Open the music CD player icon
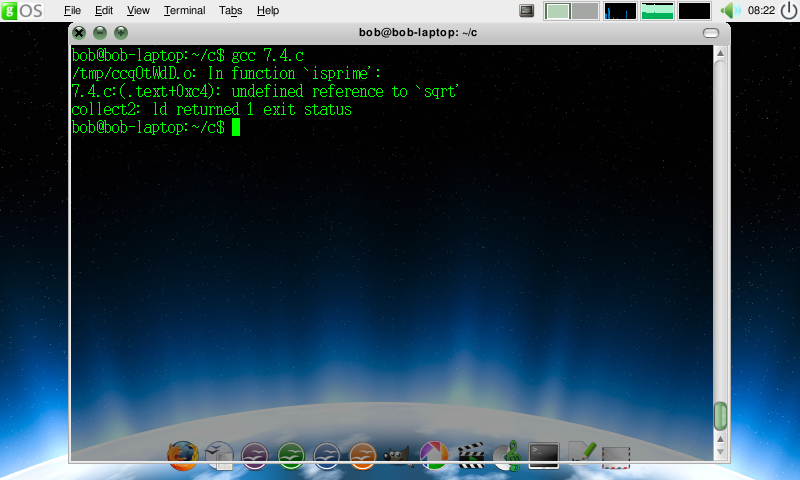This screenshot has width=800, height=480. [x=507, y=456]
